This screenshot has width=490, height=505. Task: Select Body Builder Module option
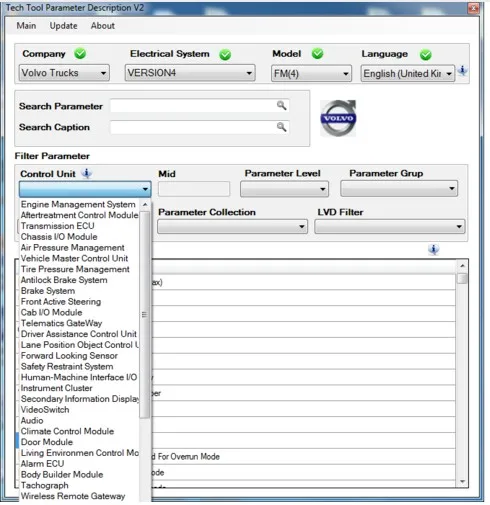(79, 475)
